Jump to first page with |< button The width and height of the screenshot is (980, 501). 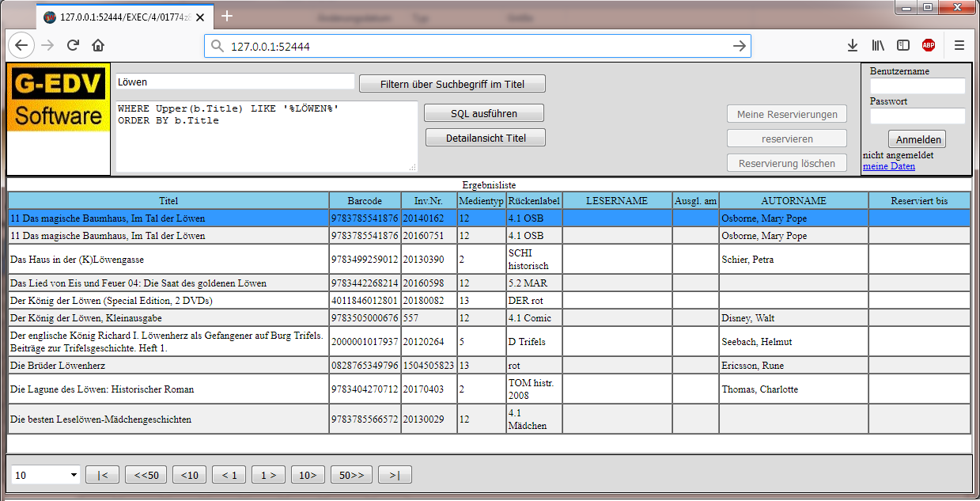coord(102,475)
